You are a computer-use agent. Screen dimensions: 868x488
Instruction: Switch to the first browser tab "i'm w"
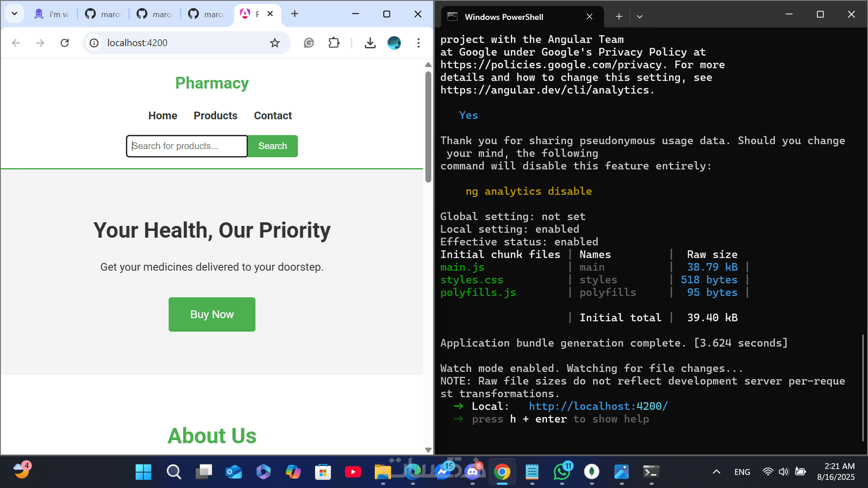tap(52, 14)
